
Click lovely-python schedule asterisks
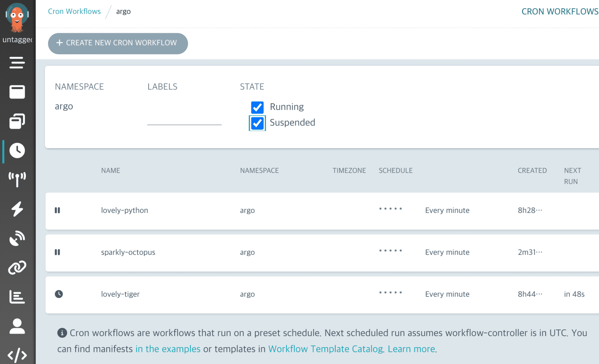click(x=390, y=209)
